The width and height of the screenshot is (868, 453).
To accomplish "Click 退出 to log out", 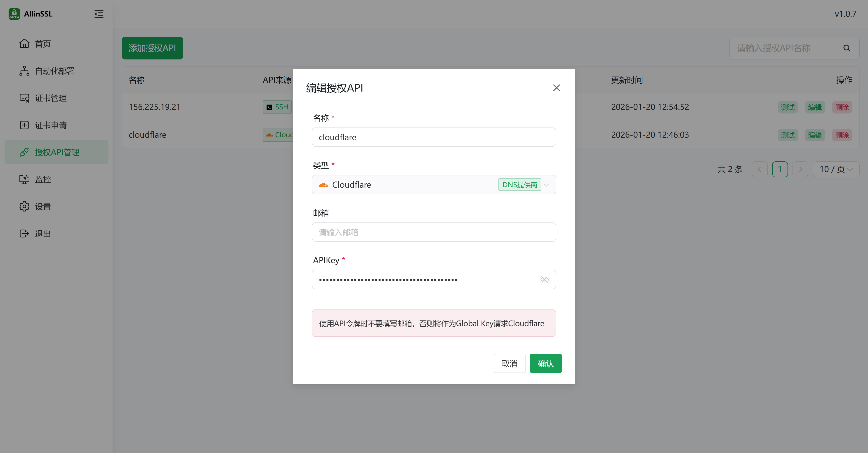I will [56, 234].
